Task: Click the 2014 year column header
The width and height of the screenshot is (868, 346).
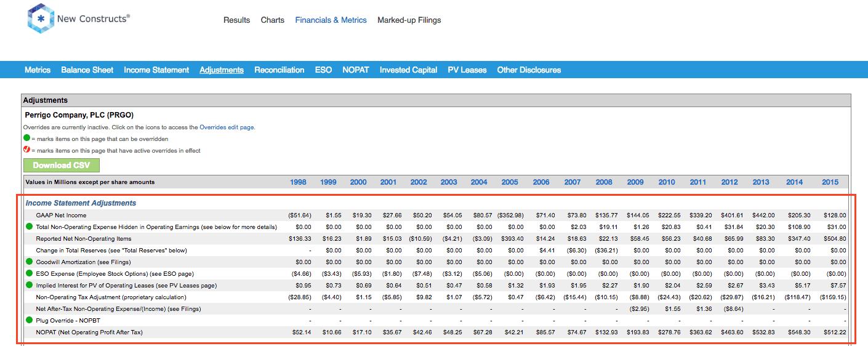Action: [795, 182]
